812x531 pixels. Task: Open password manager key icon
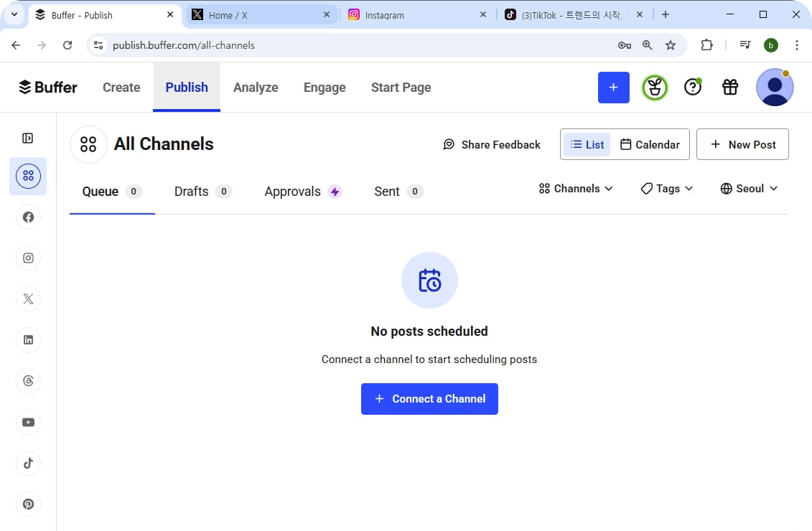pyautogui.click(x=625, y=45)
